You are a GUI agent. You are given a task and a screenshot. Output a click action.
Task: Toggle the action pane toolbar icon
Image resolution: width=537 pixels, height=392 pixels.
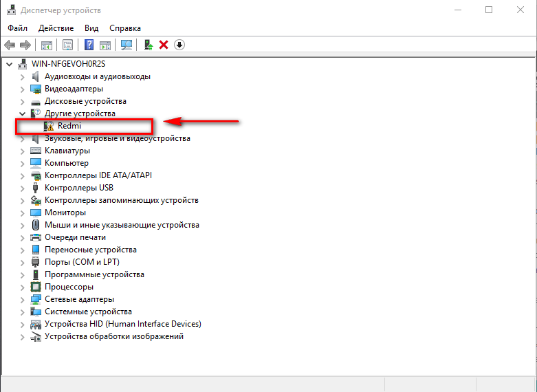[105, 45]
